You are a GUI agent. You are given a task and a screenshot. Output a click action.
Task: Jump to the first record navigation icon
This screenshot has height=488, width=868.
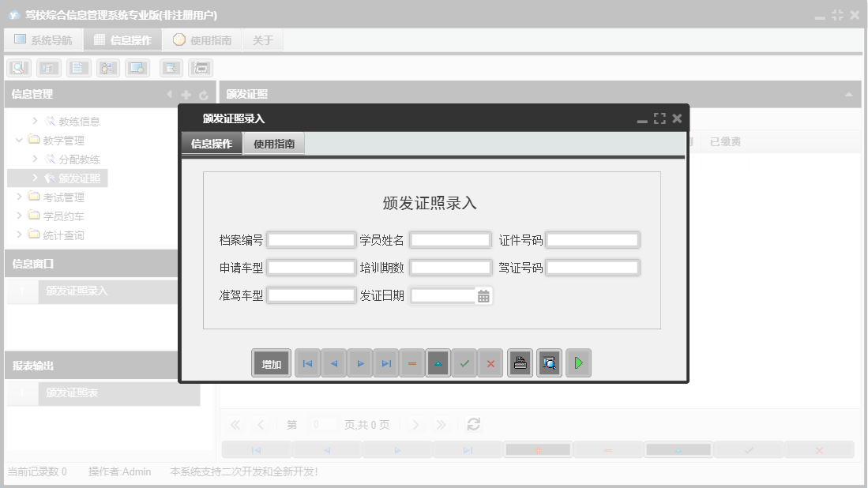[x=307, y=362]
